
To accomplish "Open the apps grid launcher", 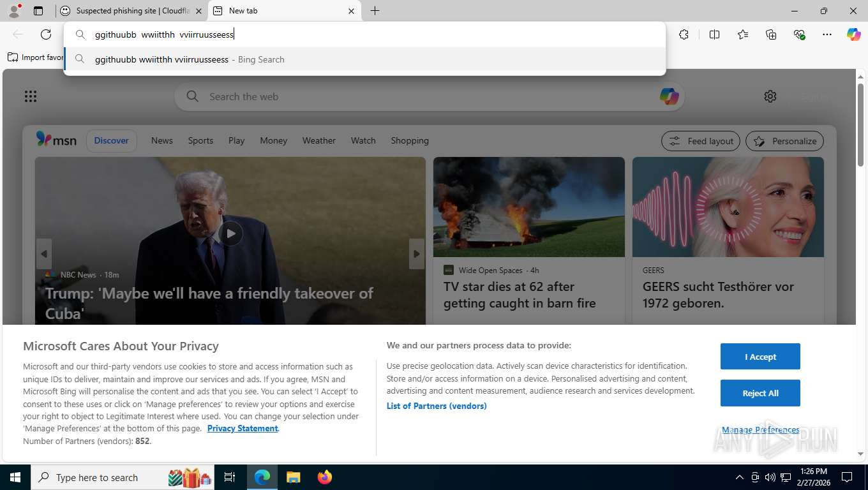I will click(31, 96).
